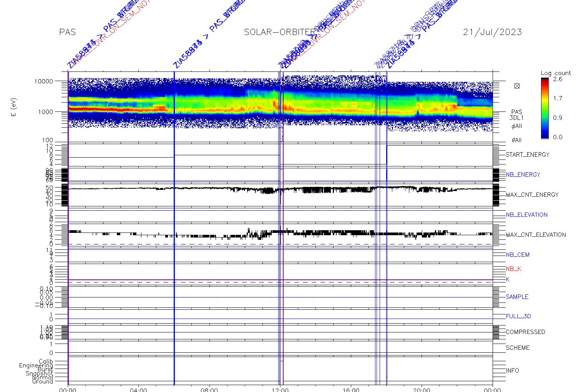The width and height of the screenshot is (581, 392).
Task: Click the 1000 energy axis tick label
Action: tap(45, 112)
